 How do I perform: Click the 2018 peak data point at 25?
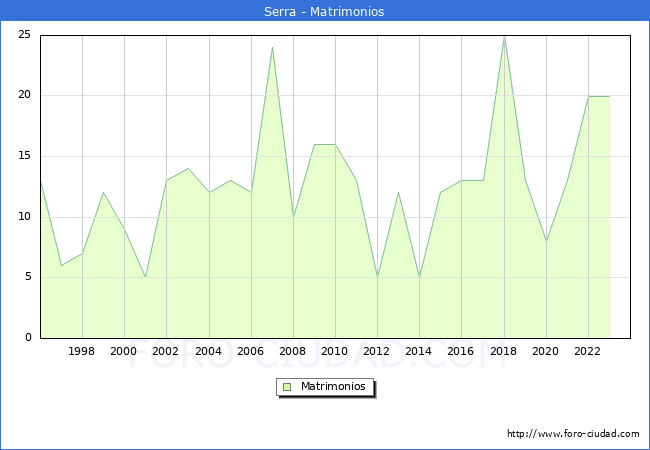pyautogui.click(x=504, y=36)
